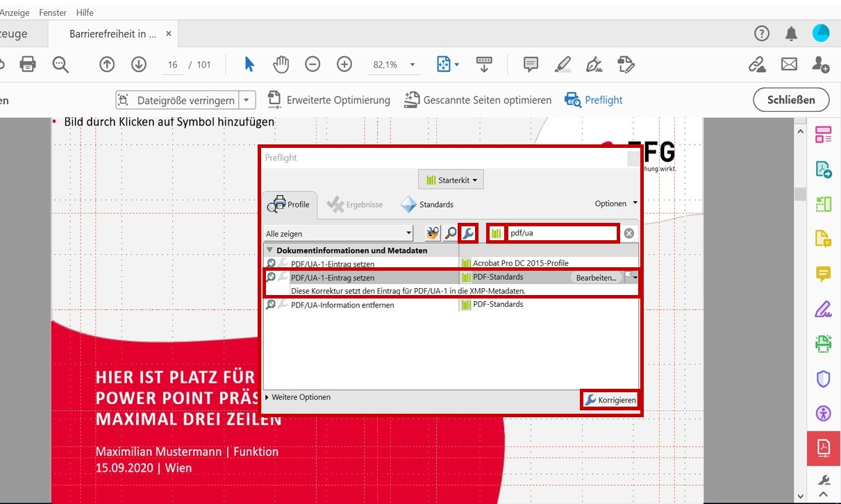Image resolution: width=841 pixels, height=504 pixels.
Task: Collapse Dokumentinformationen und Metadaten group
Action: click(270, 250)
